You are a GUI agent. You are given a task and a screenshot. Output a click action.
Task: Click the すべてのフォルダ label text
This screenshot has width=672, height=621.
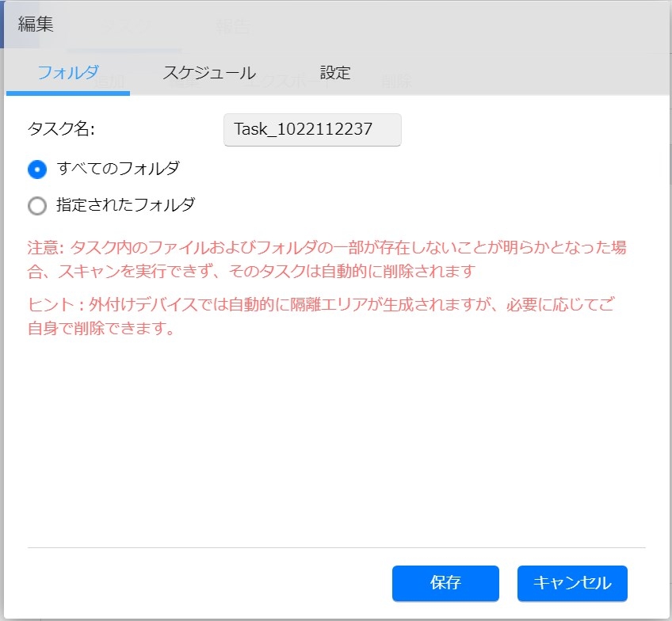pyautogui.click(x=118, y=169)
